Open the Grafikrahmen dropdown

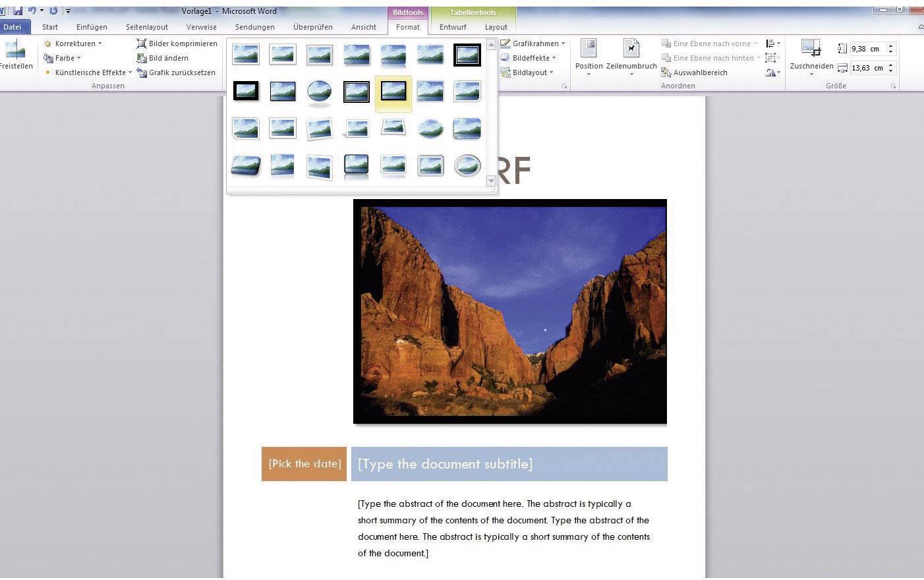point(533,43)
